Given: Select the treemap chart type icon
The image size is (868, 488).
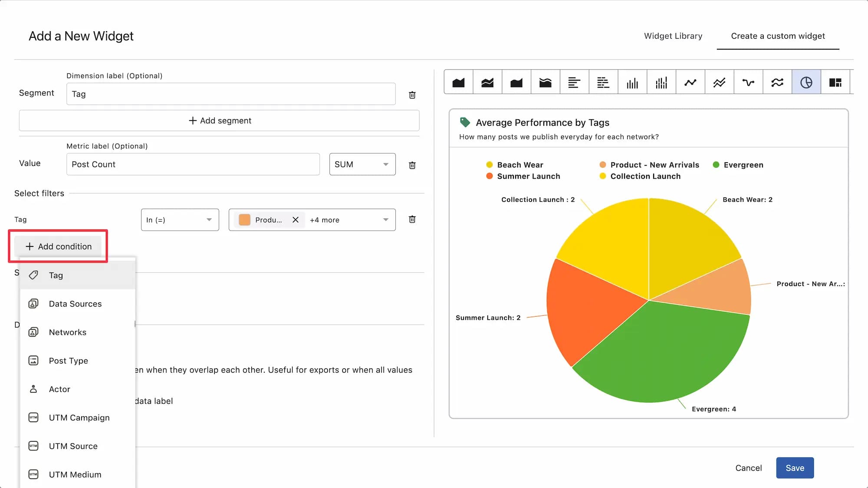Looking at the screenshot, I should click(x=835, y=82).
